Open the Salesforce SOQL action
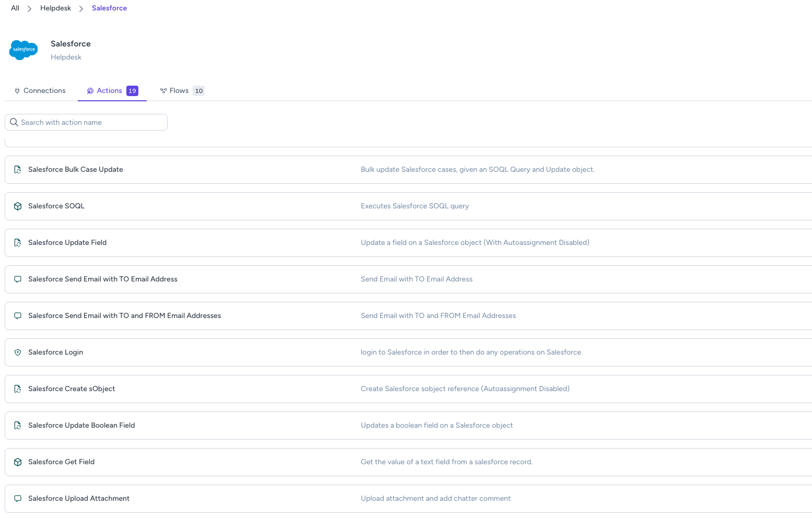Screen dimensions: 812x518 point(408,206)
